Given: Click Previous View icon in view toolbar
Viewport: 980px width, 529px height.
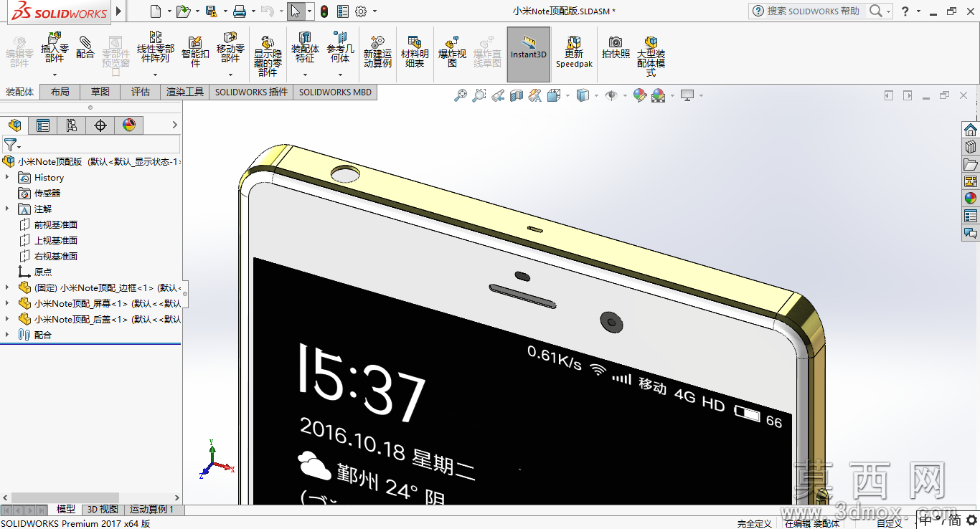Looking at the screenshot, I should pos(498,95).
